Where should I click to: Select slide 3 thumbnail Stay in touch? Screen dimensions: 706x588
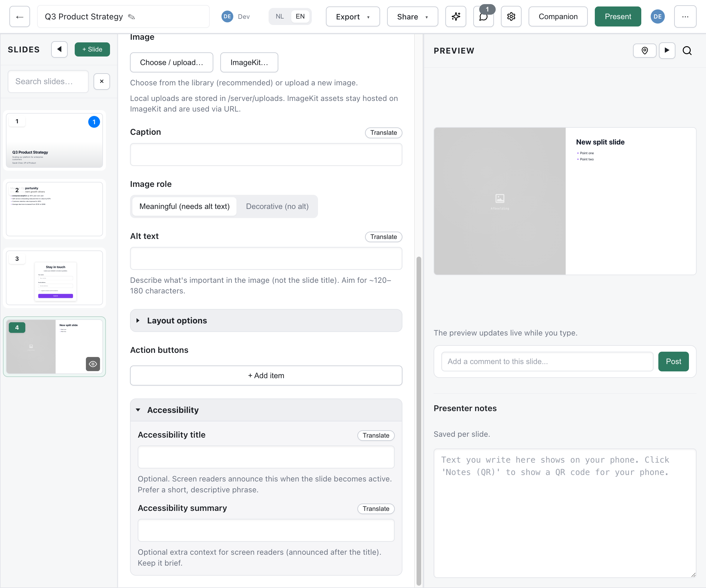pyautogui.click(x=54, y=278)
